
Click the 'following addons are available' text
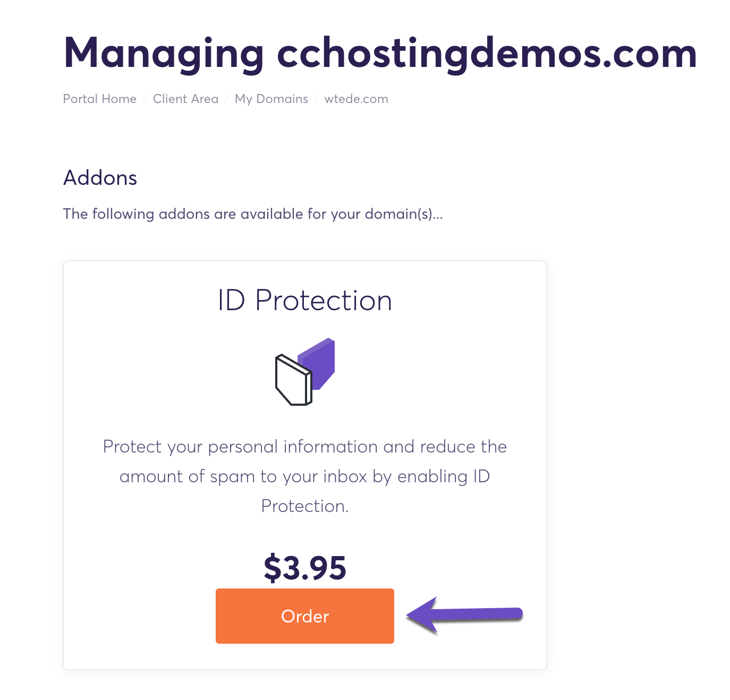coord(252,214)
